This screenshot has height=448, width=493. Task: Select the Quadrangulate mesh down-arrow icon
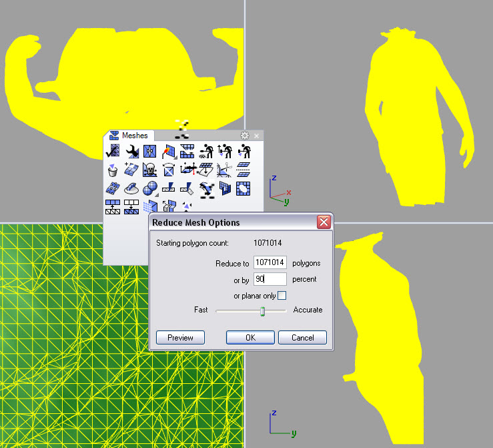point(131,207)
